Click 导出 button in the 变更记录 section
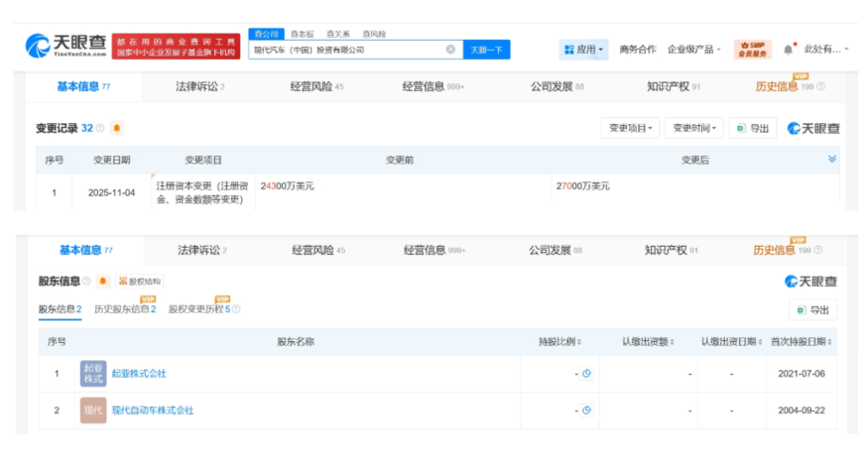868x461 pixels. 753,128
